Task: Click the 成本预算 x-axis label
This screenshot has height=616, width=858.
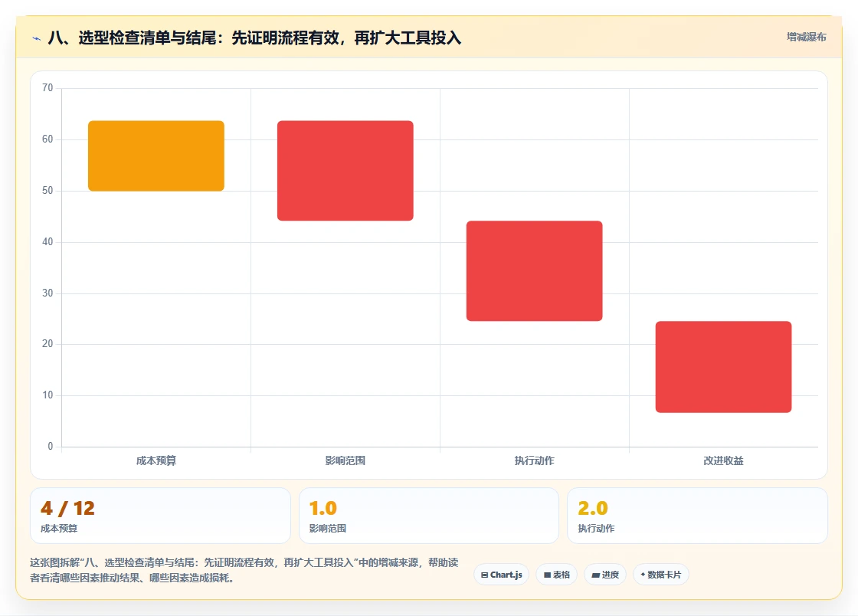Action: [156, 460]
